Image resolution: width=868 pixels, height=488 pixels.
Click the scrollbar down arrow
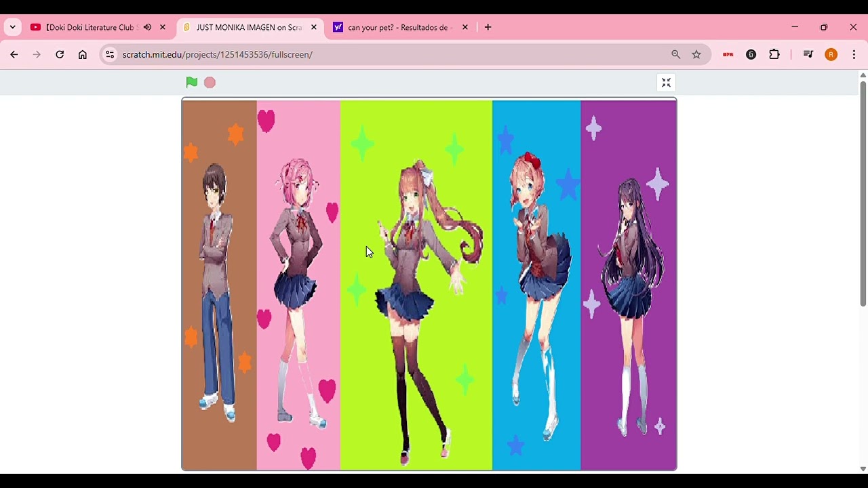(x=863, y=468)
